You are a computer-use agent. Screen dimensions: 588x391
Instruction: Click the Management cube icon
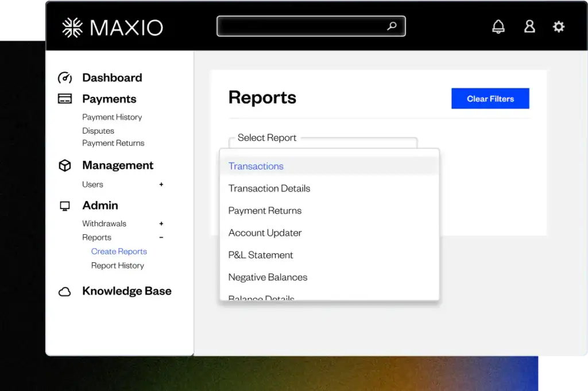click(65, 165)
